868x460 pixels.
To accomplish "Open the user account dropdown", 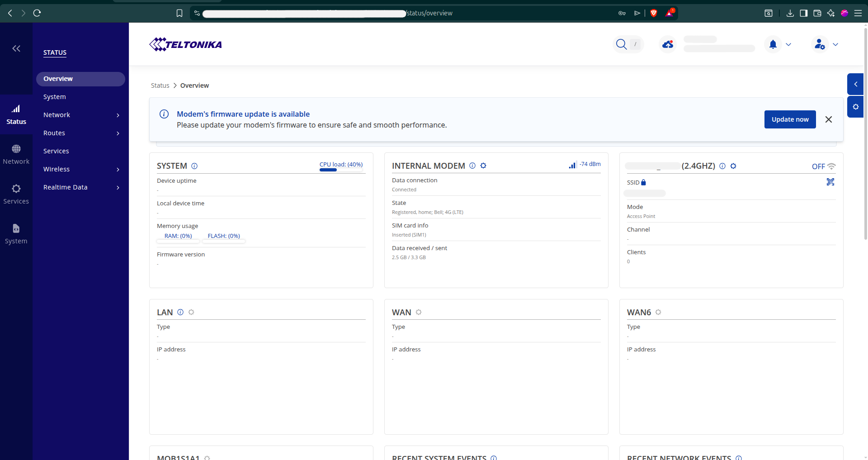I will (826, 44).
